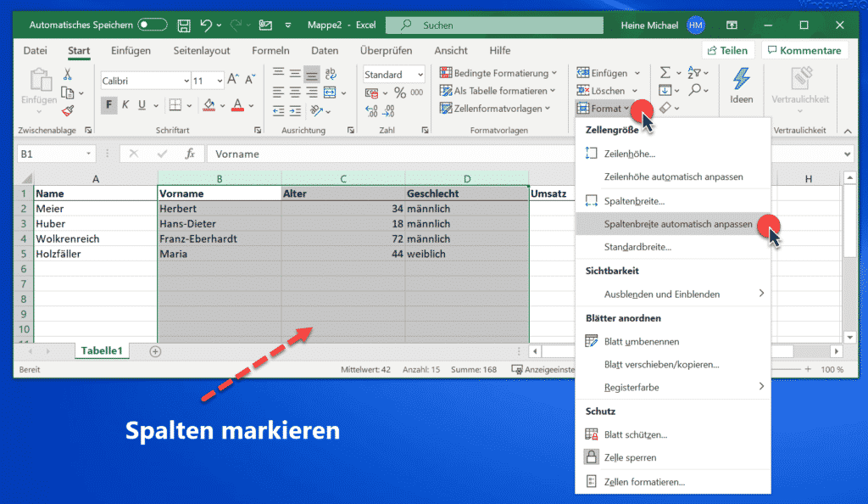Click Löschen button in Zellen group
Screen dimensions: 868x504
[x=607, y=91]
